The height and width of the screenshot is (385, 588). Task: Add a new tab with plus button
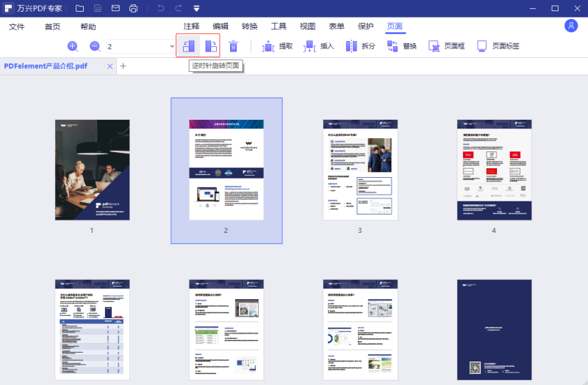(123, 66)
